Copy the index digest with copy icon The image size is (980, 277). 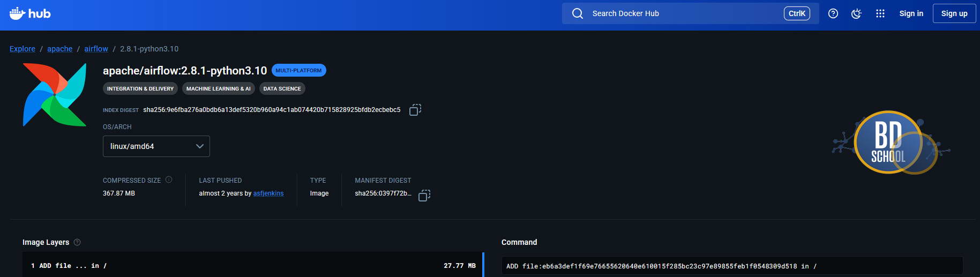(415, 110)
